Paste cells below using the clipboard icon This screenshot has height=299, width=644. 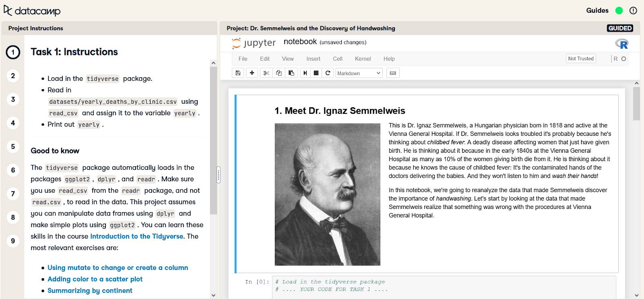pyautogui.click(x=291, y=73)
